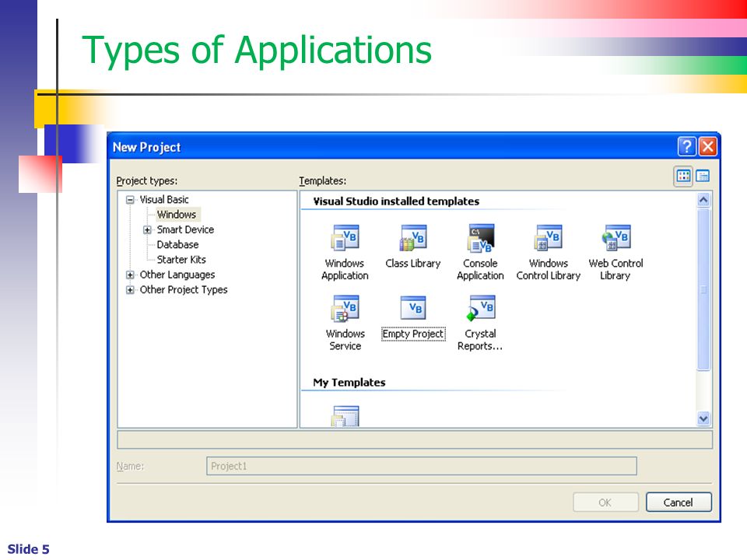Click the My Templates section header
Screen dimensions: 747x560
349,383
